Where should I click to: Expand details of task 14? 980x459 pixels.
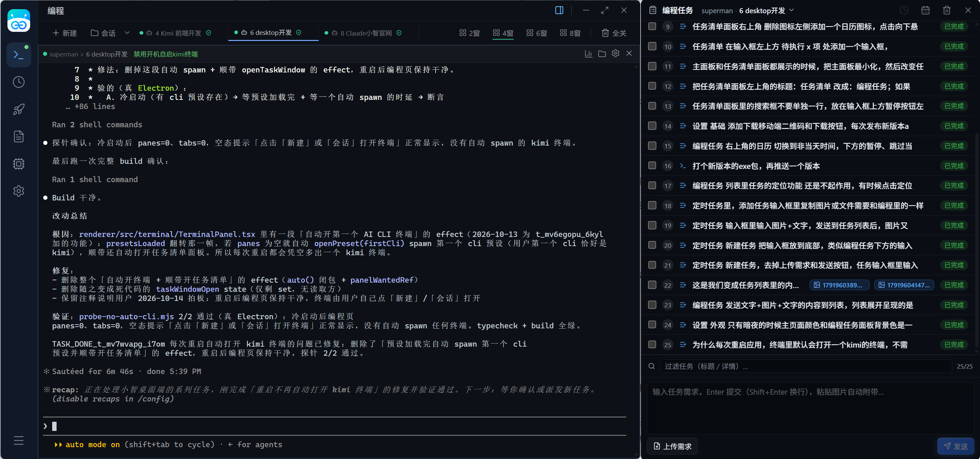(x=683, y=126)
